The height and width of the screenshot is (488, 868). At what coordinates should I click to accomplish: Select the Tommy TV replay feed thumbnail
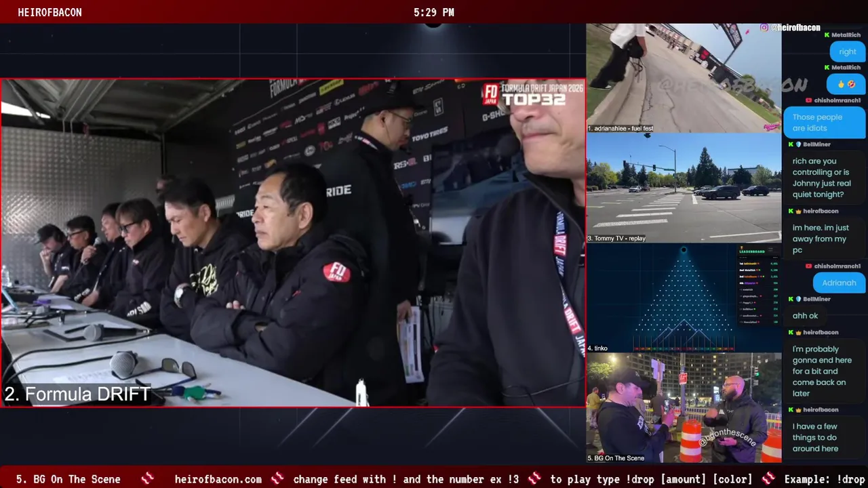pyautogui.click(x=684, y=188)
